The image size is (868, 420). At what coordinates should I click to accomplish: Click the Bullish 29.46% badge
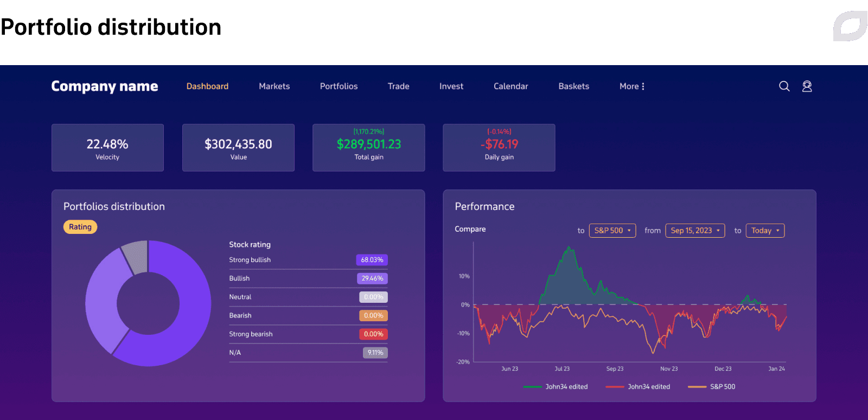point(372,278)
